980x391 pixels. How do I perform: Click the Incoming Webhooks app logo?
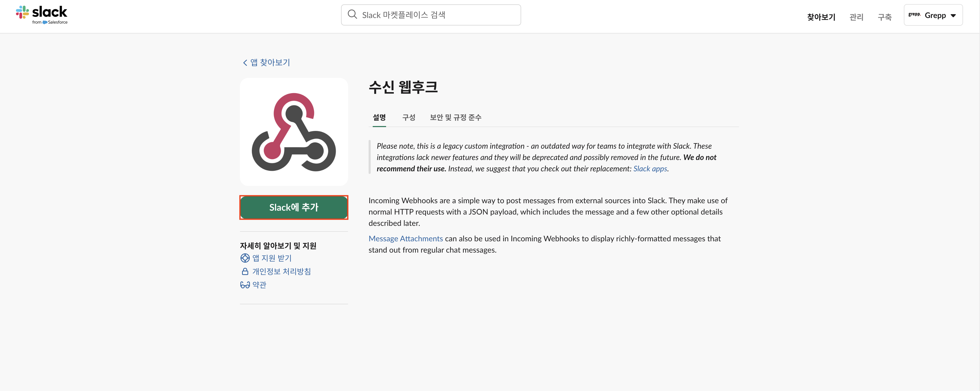[294, 132]
